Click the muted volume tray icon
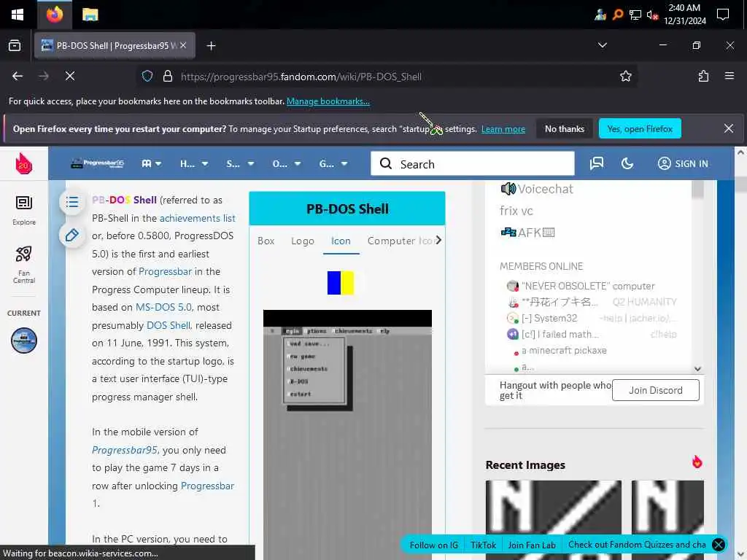 coord(652,15)
